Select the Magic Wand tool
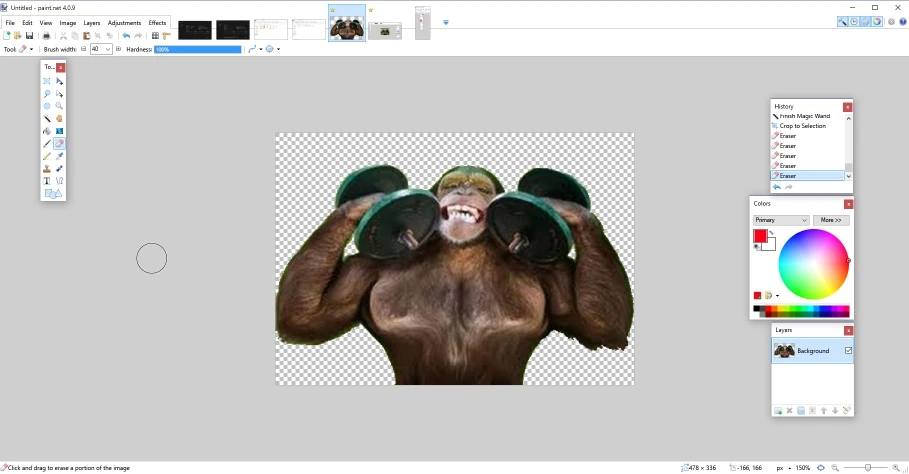 [x=47, y=119]
